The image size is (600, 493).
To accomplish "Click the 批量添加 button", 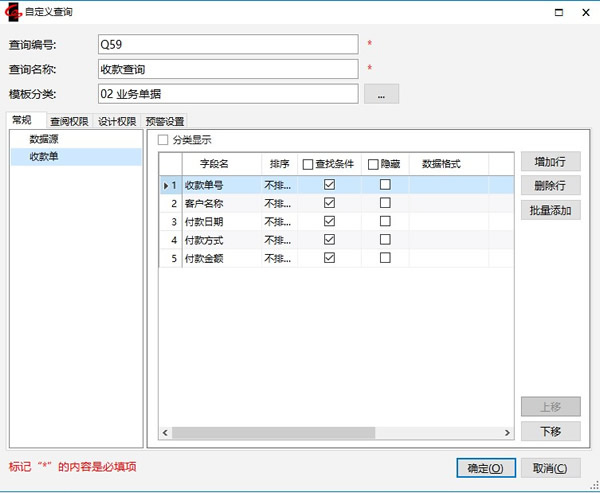I will pos(550,210).
